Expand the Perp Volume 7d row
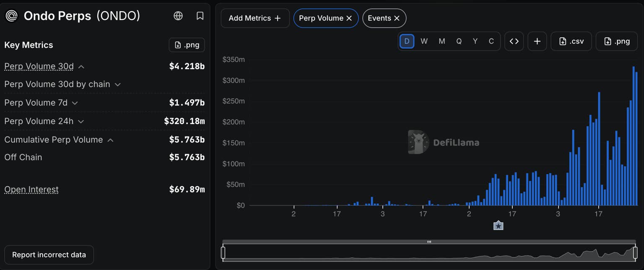Screen dimensions: 644x270 coord(75,103)
